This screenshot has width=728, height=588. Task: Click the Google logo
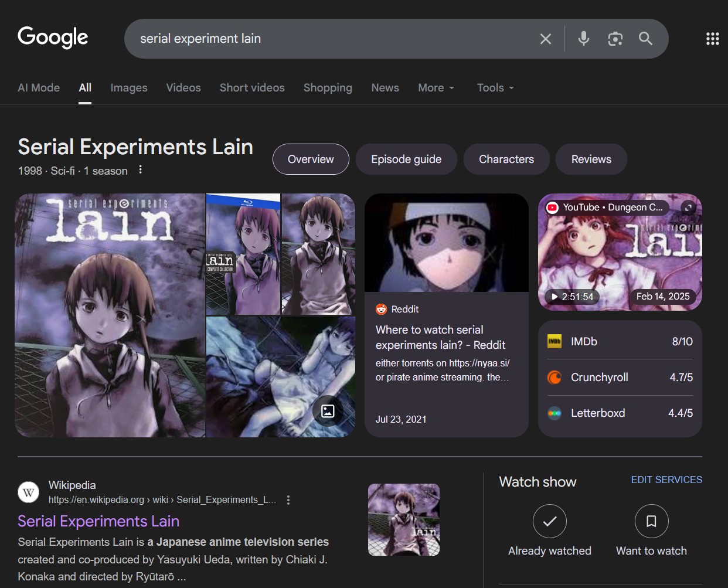pos(53,38)
